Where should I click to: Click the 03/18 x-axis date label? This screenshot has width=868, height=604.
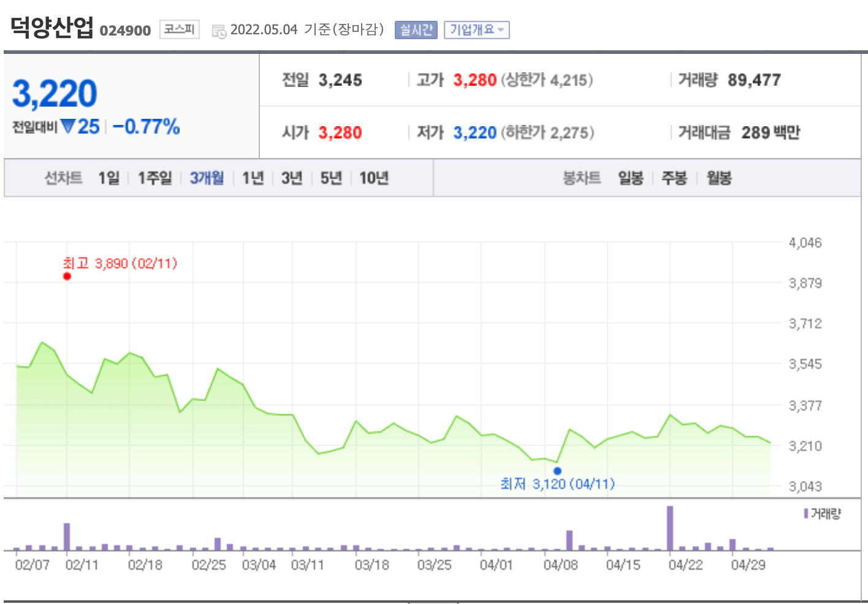pos(372,565)
